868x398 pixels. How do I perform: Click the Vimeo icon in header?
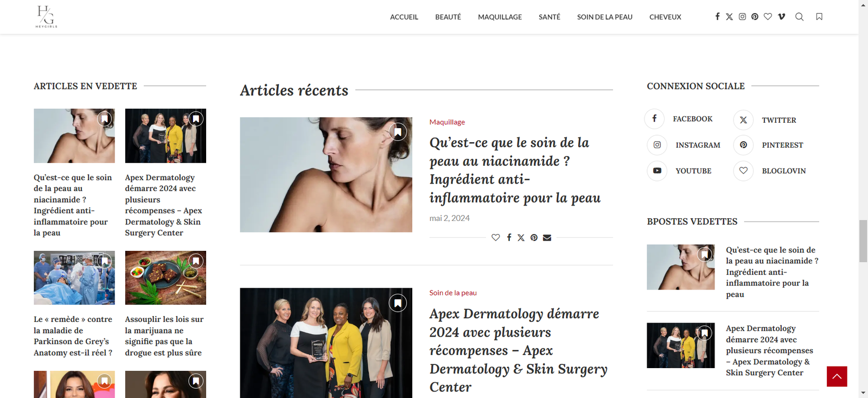click(x=781, y=17)
